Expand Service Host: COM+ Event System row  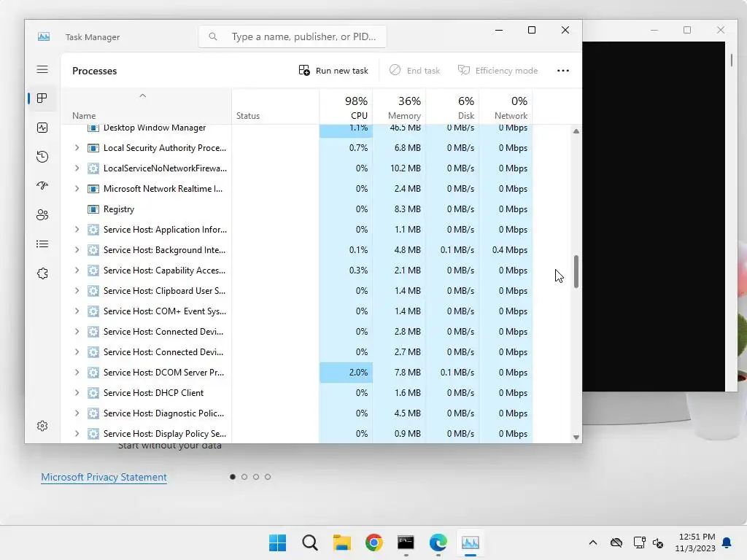pyautogui.click(x=77, y=311)
